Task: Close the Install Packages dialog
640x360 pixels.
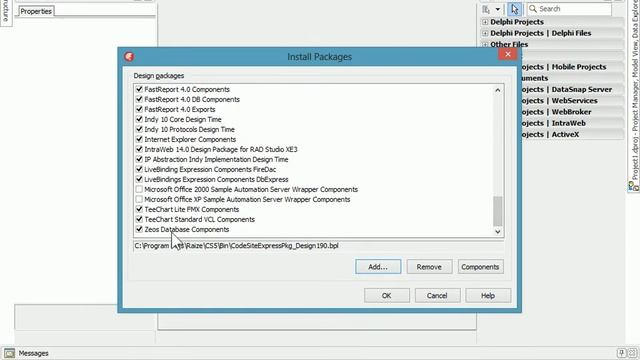Action: pos(508,54)
